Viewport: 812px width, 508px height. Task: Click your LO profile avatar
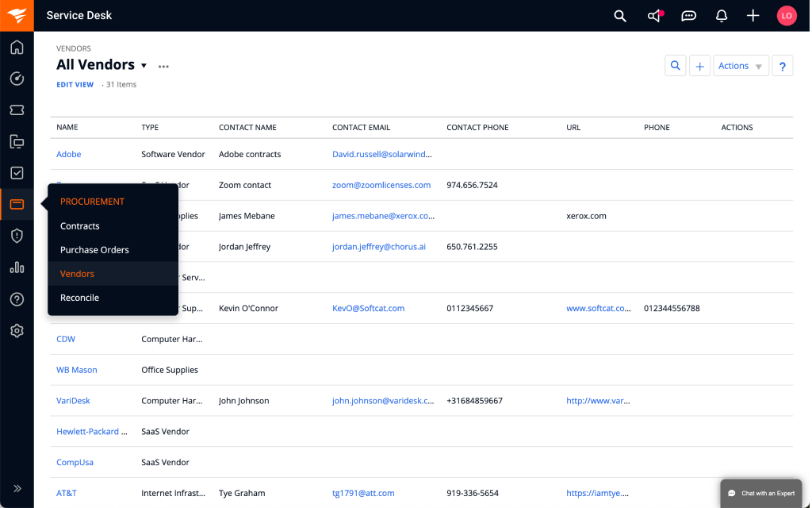[786, 16]
